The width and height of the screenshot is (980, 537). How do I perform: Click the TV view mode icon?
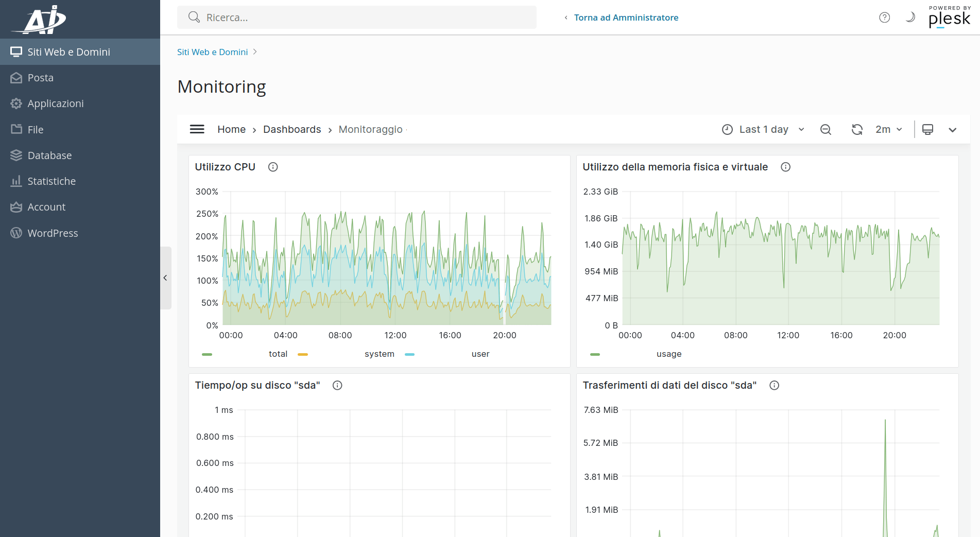pyautogui.click(x=927, y=129)
